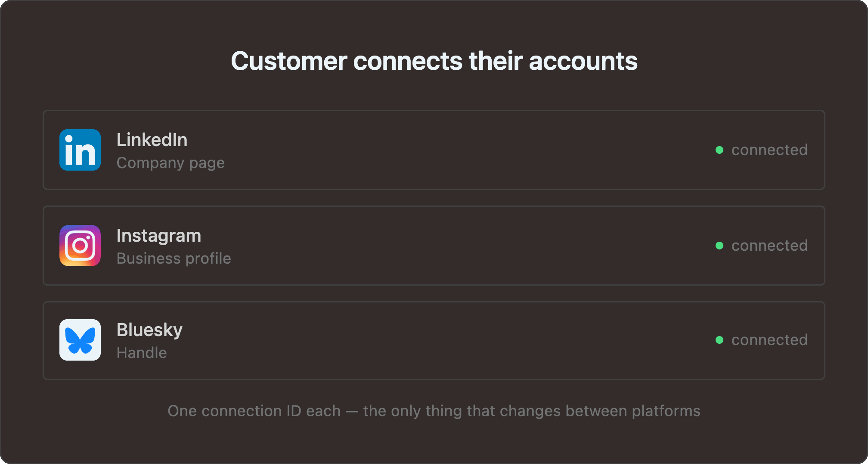This screenshot has height=464, width=868.
Task: Click the 'Customer connects their accounts' heading
Action: 434,61
